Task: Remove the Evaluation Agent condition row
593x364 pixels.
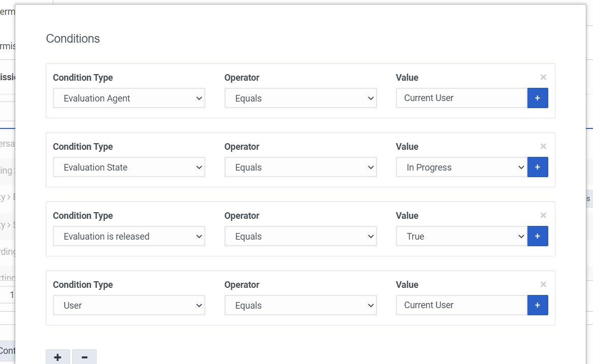Action: point(543,78)
